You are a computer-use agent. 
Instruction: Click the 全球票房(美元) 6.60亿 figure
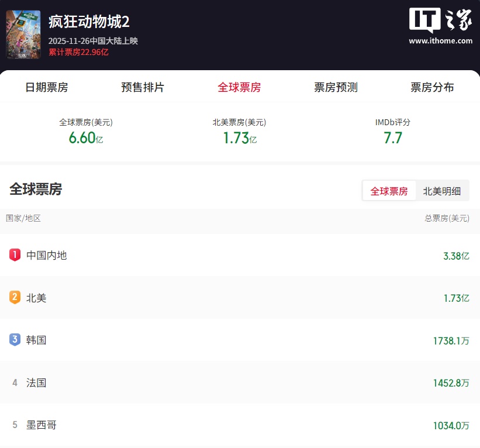coord(85,138)
